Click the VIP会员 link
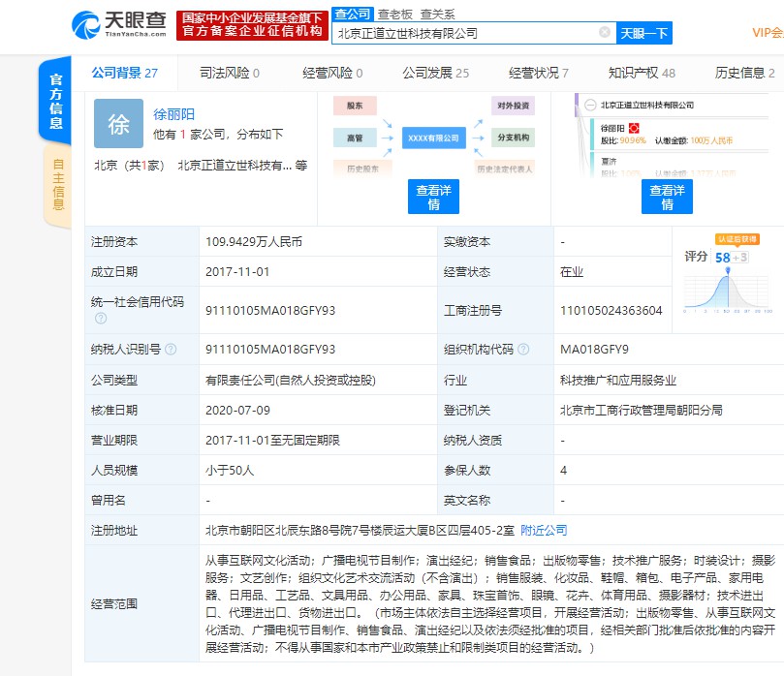The image size is (784, 676). (x=768, y=33)
